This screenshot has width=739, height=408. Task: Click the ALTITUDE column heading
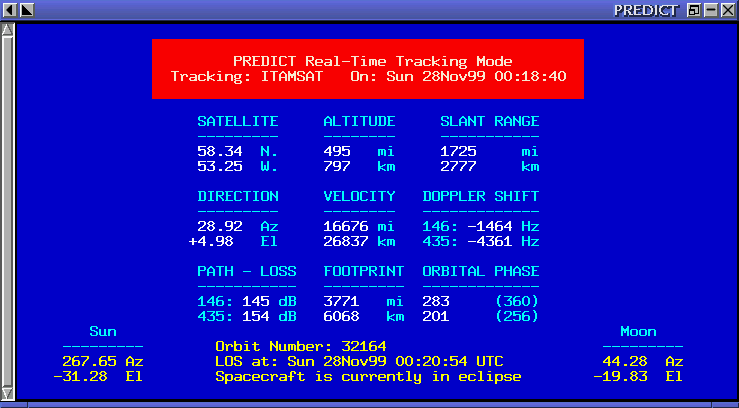[359, 121]
